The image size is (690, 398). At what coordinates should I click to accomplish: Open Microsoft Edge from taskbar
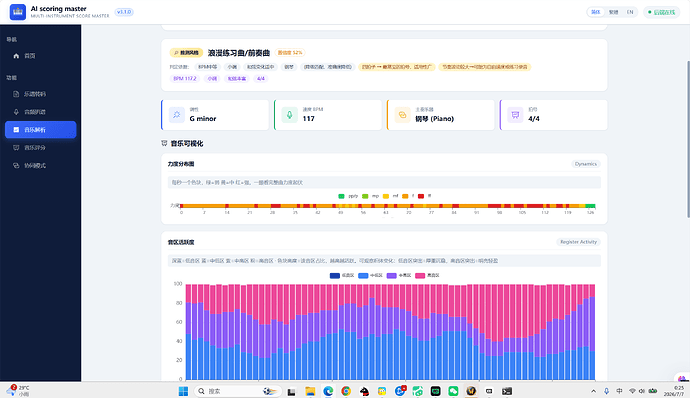pos(328,391)
